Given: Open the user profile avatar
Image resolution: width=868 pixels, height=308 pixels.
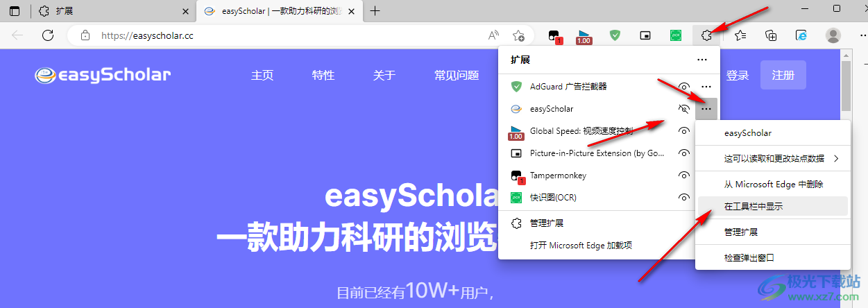Looking at the screenshot, I should point(833,35).
